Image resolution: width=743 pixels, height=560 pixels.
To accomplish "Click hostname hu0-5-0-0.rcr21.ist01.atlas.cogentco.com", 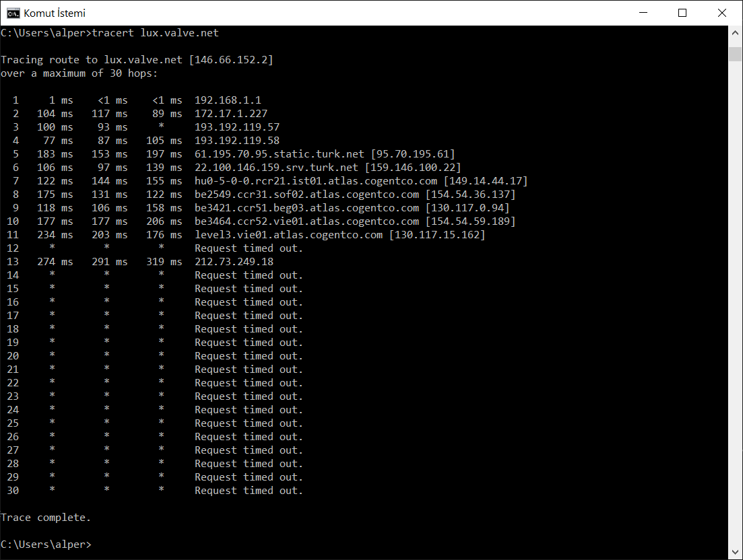I will click(x=316, y=181).
